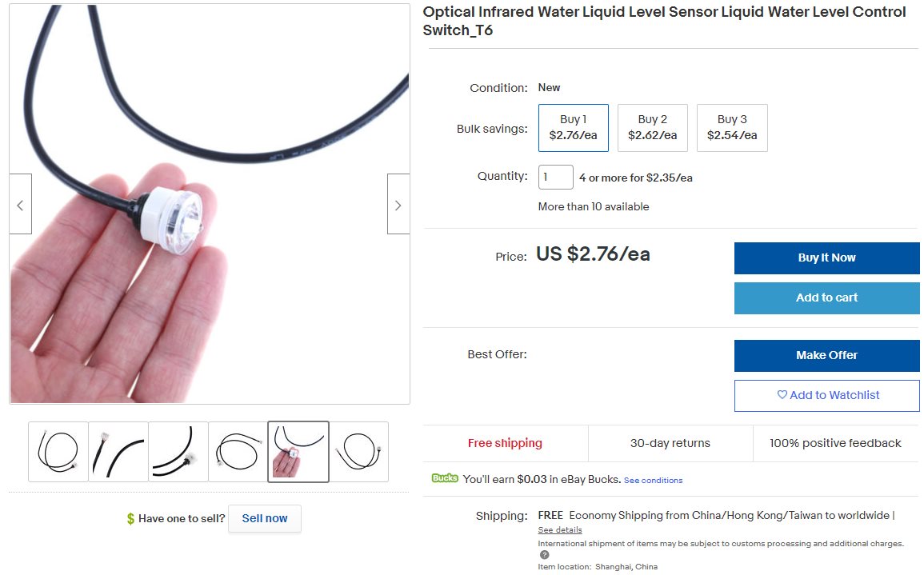Select the Buy 3 at $2.54/ea option
Image resolution: width=924 pixels, height=575 pixels.
tap(732, 128)
